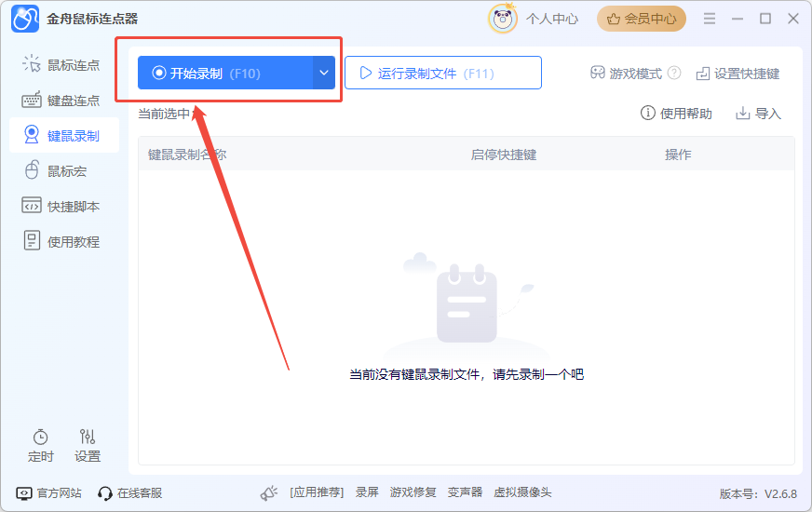This screenshot has width=812, height=512.
Task: Click the 定时 timer icon
Action: [x=40, y=437]
